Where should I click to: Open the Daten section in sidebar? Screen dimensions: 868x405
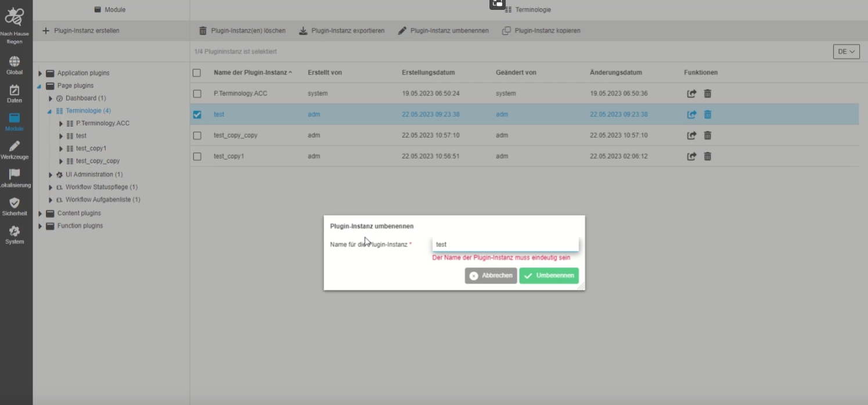tap(15, 94)
